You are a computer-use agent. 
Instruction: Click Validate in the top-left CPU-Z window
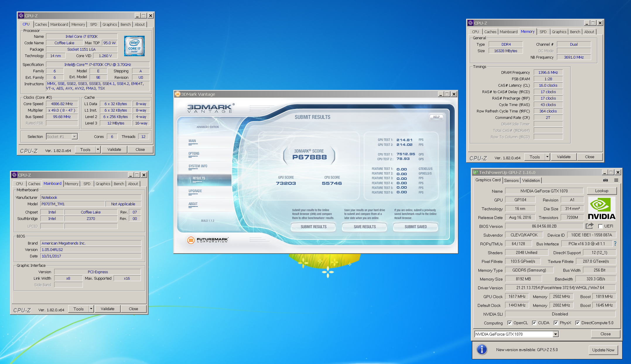pyautogui.click(x=114, y=149)
